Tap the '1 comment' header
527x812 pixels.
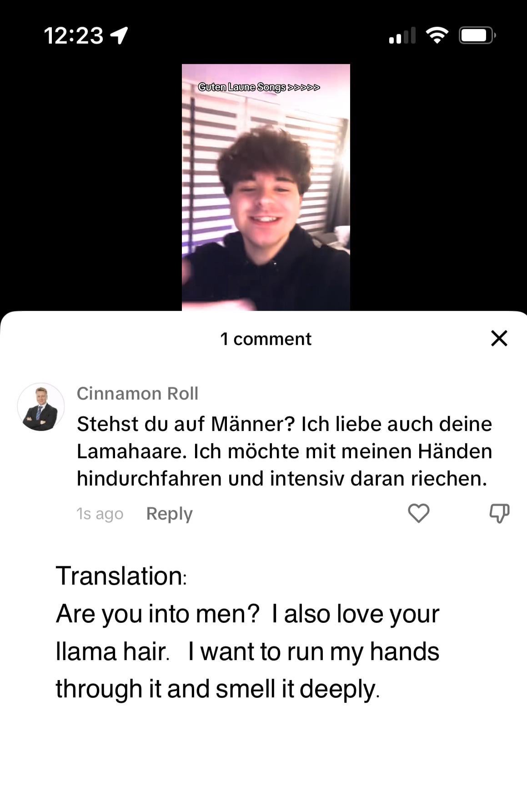click(266, 339)
